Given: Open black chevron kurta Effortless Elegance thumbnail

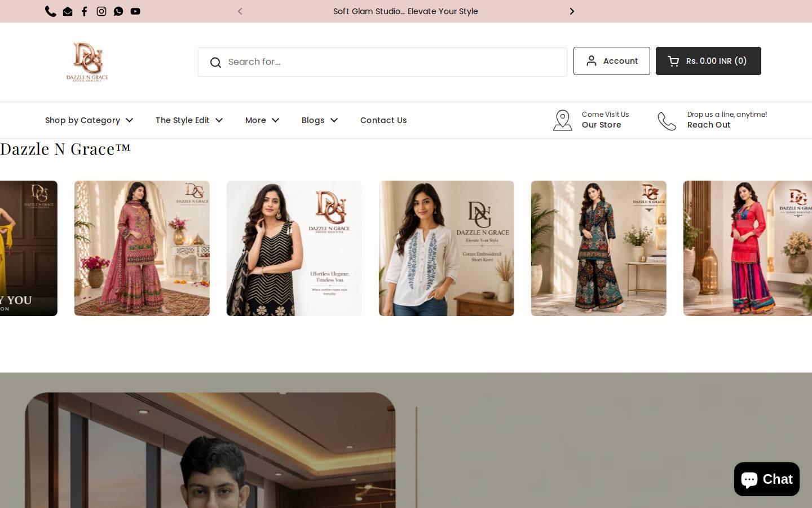Looking at the screenshot, I should point(294,248).
